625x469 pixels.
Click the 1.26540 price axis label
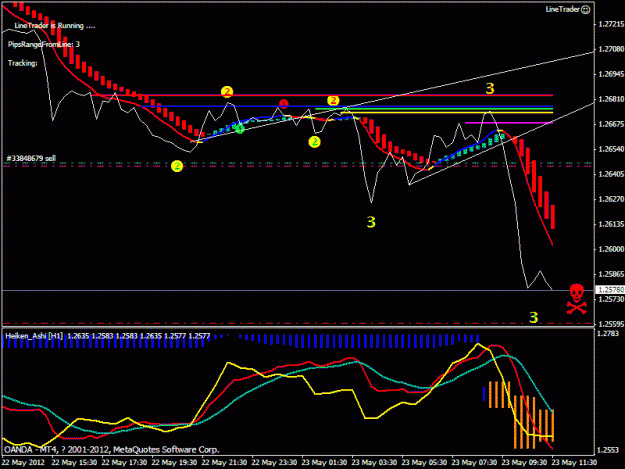[x=611, y=149]
